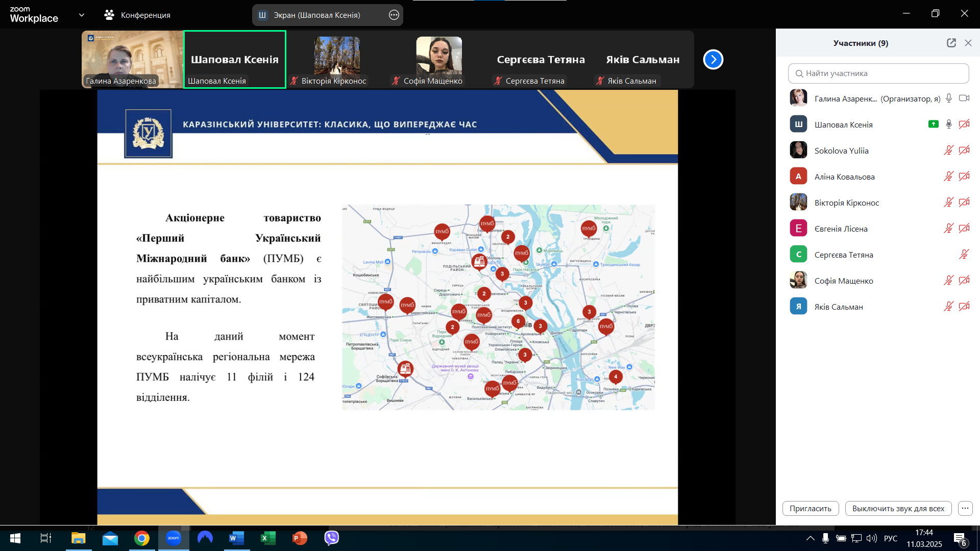
Task: Toggle Sokolova Yuliia's video icon
Action: click(964, 151)
